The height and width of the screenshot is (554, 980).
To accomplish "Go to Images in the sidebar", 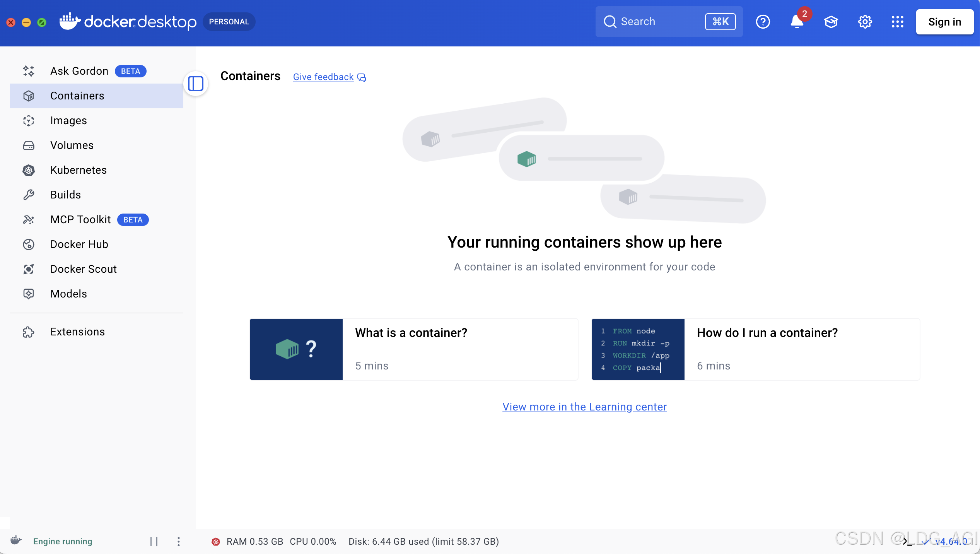I will pyautogui.click(x=68, y=121).
